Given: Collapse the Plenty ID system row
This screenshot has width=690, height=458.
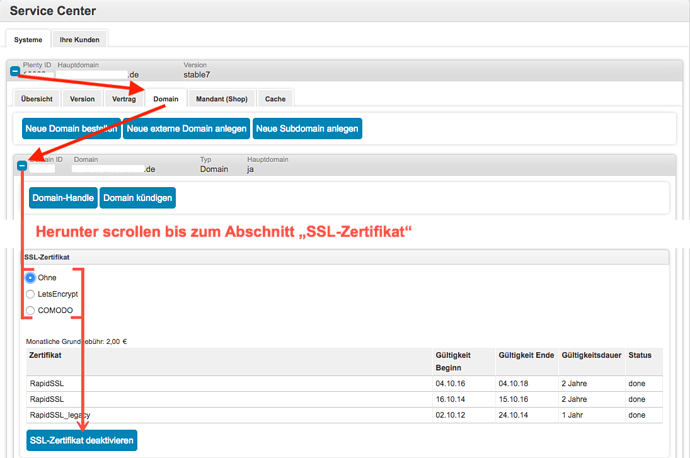Looking at the screenshot, I should (x=15, y=71).
